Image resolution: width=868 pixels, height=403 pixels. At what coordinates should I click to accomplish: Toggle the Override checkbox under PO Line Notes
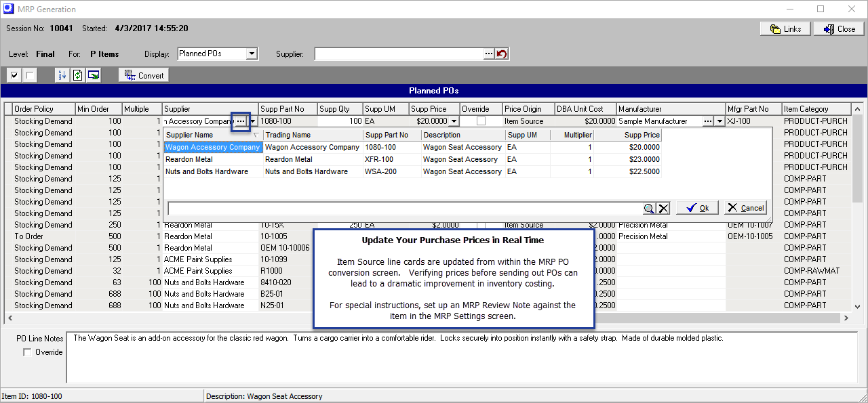click(26, 352)
